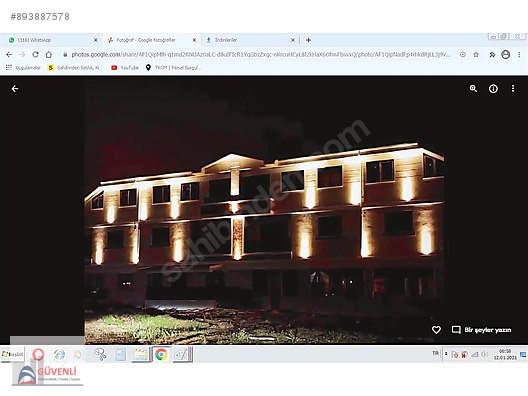This screenshot has width=528, height=396.
Task: Open the three-dot more options on photo
Action: click(513, 89)
